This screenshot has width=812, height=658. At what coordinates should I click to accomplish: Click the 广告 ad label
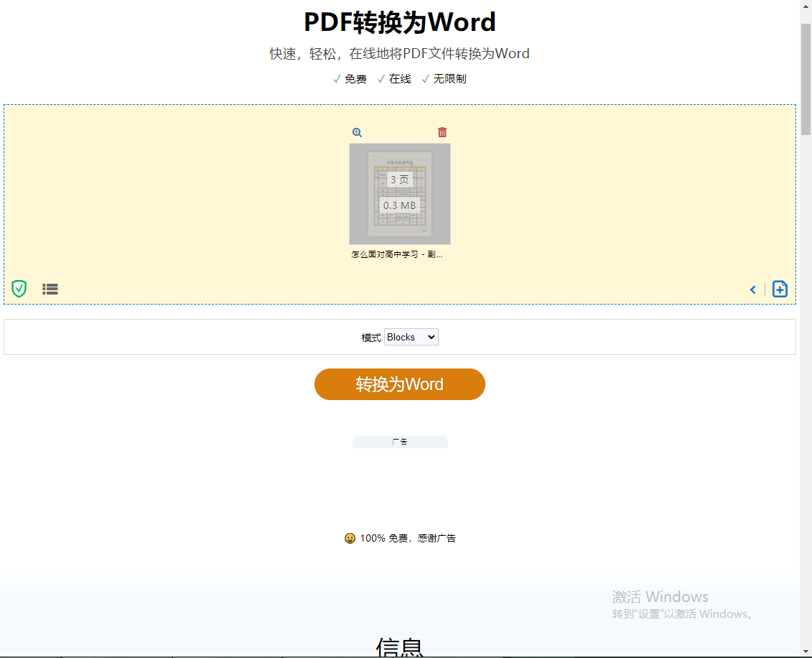pyautogui.click(x=400, y=442)
